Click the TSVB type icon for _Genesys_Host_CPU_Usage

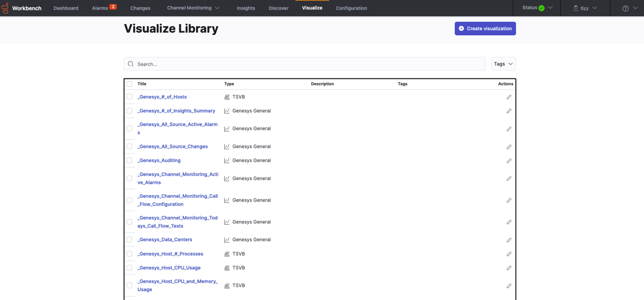[x=227, y=268]
